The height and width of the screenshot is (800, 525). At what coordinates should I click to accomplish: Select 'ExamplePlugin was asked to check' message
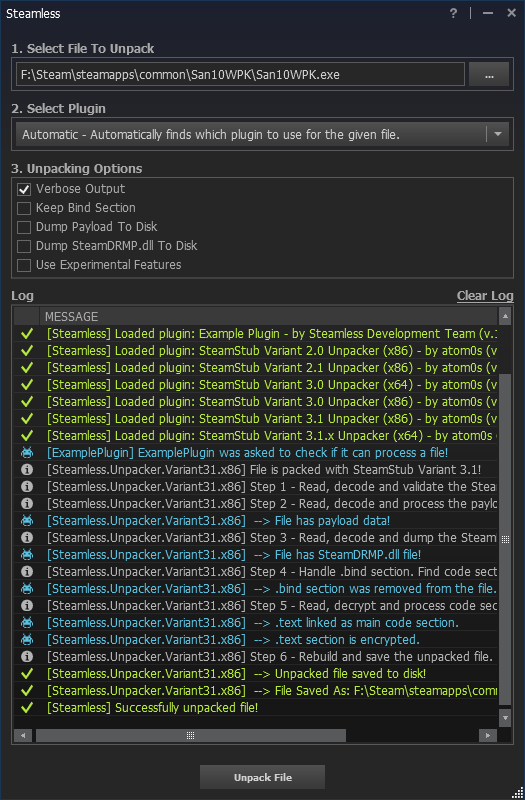[247, 453]
